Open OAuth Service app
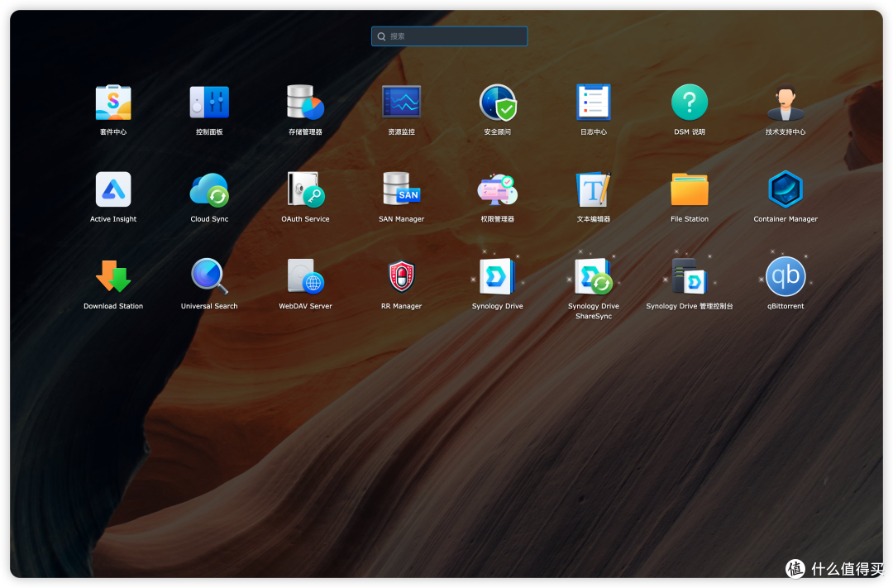Viewport: 893px width, 588px height. click(305, 189)
